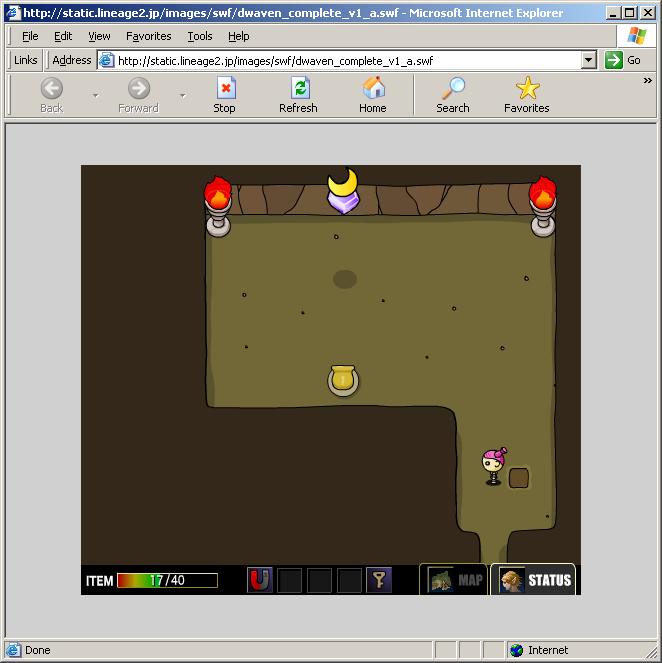
Task: Click the crescent moon crystal altar
Action: click(343, 191)
